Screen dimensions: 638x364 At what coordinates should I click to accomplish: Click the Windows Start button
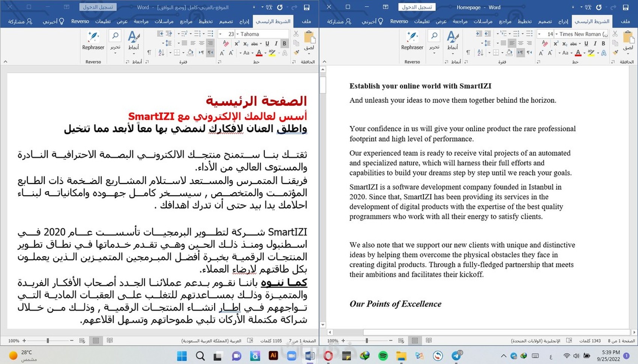click(x=182, y=355)
